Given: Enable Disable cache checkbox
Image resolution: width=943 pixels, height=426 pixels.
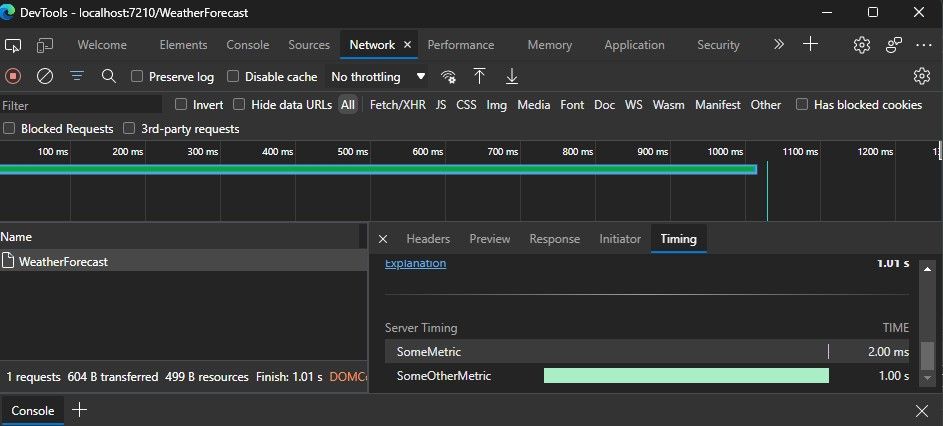Looking at the screenshot, I should click(233, 76).
